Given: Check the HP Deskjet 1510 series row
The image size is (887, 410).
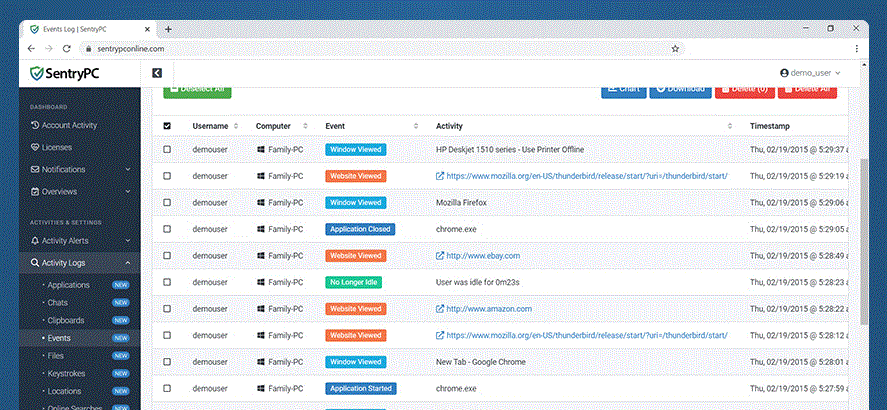Looking at the screenshot, I should tap(167, 149).
